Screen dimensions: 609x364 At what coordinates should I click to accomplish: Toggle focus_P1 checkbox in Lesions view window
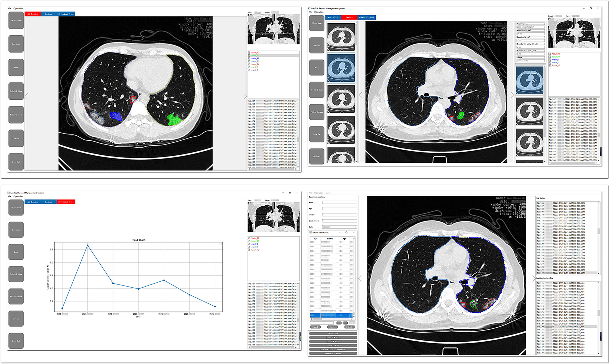tap(550, 57)
